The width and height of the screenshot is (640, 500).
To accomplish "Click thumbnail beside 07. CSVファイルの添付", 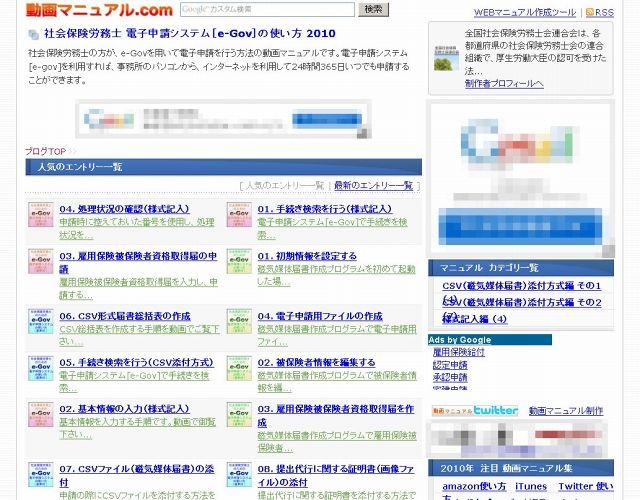I will [40, 474].
